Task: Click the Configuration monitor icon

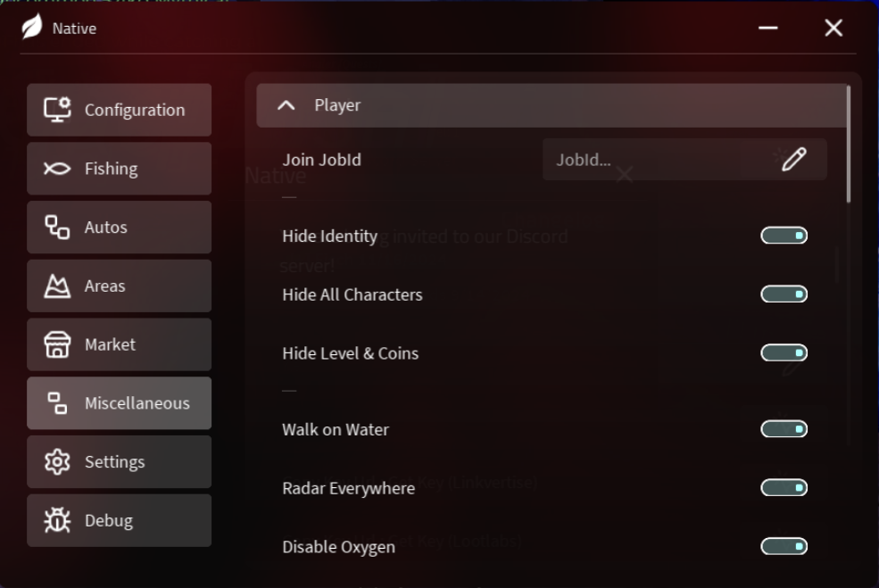Action: tap(57, 110)
